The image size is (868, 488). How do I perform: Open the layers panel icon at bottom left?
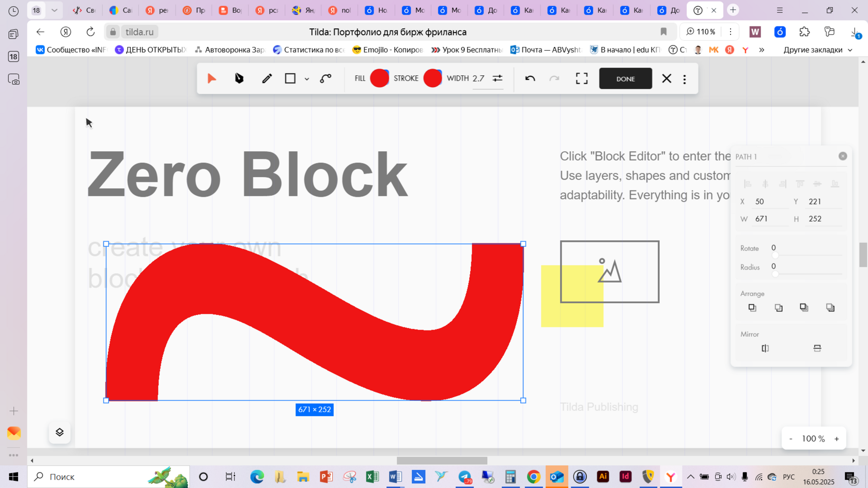point(59,433)
